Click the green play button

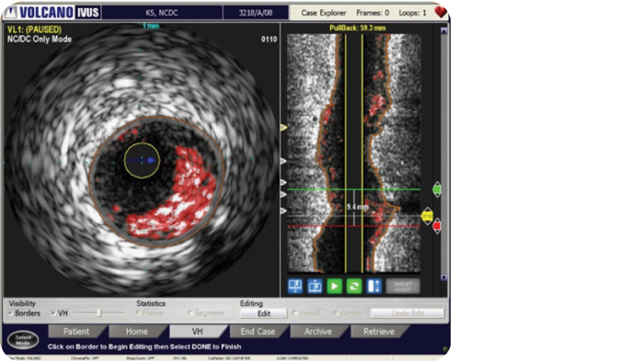tap(334, 286)
